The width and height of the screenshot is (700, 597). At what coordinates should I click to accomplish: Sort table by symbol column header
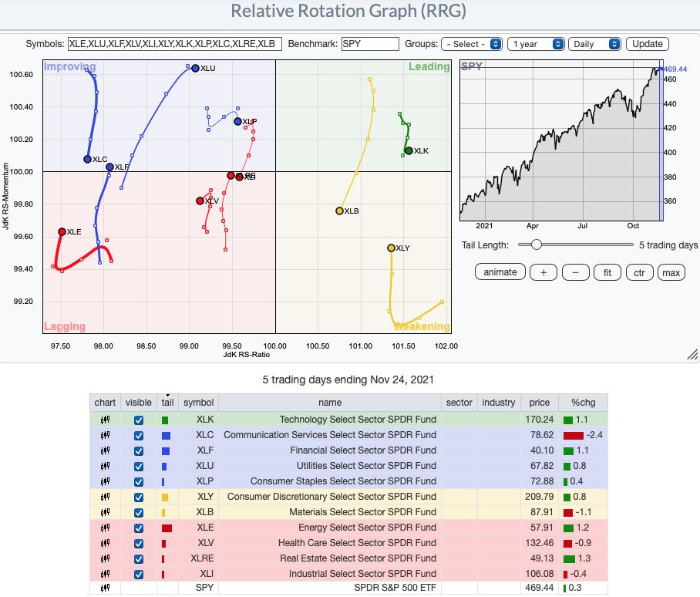click(199, 403)
